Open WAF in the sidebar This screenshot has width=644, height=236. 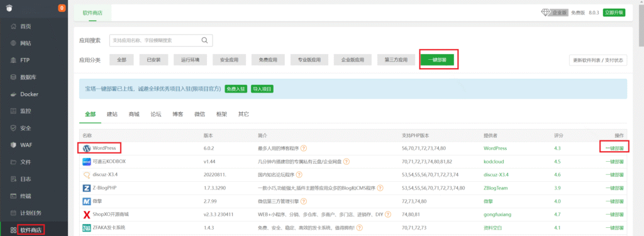coord(26,145)
